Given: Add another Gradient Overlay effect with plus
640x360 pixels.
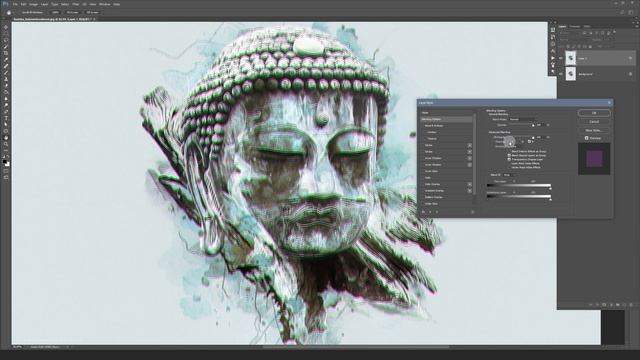Looking at the screenshot, I should [469, 191].
